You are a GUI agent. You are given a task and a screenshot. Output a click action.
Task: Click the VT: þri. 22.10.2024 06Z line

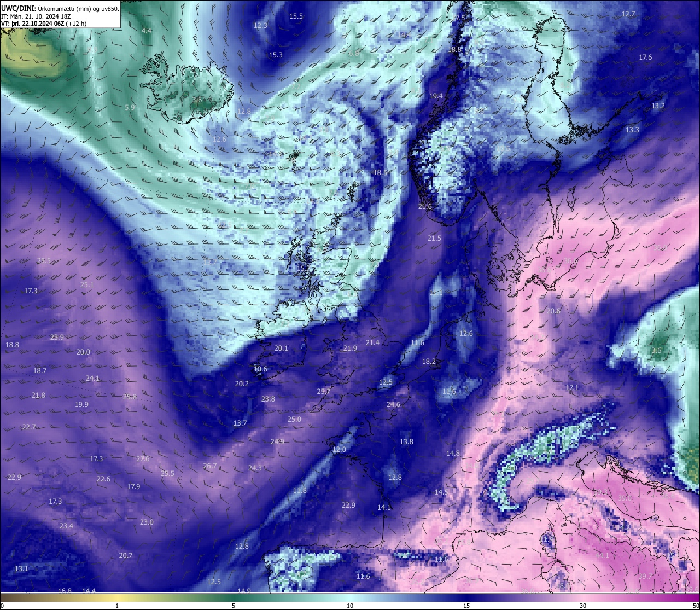[x=44, y=24]
